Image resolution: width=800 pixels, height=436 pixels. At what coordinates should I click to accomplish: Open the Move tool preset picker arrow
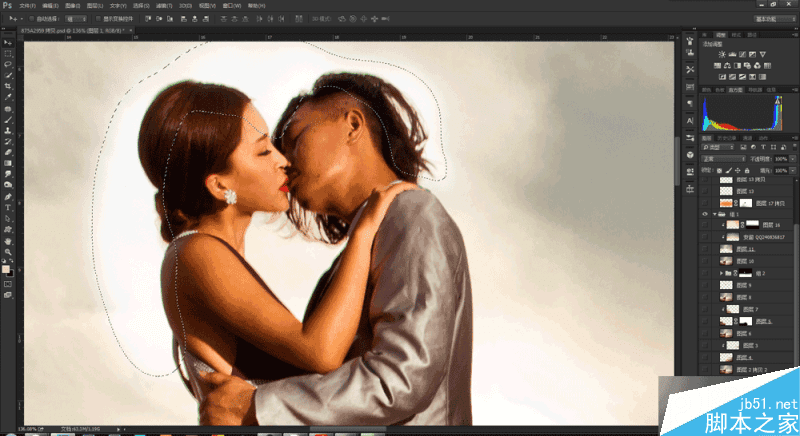[x=21, y=19]
